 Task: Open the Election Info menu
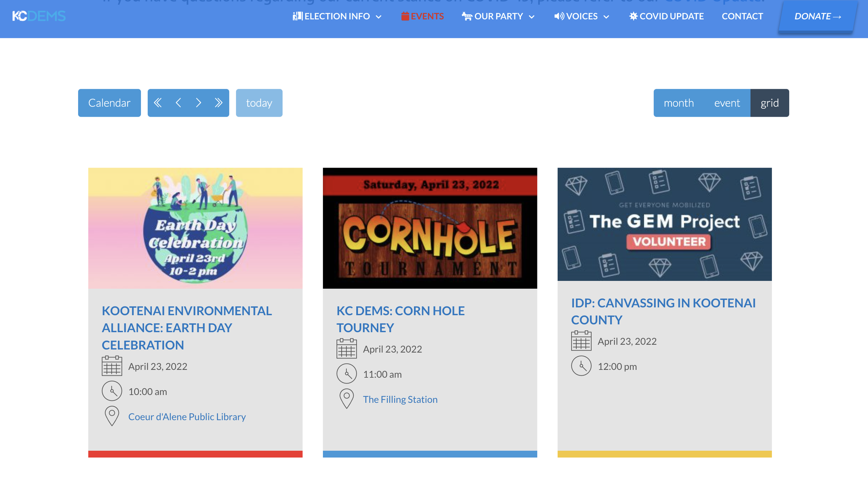click(337, 16)
